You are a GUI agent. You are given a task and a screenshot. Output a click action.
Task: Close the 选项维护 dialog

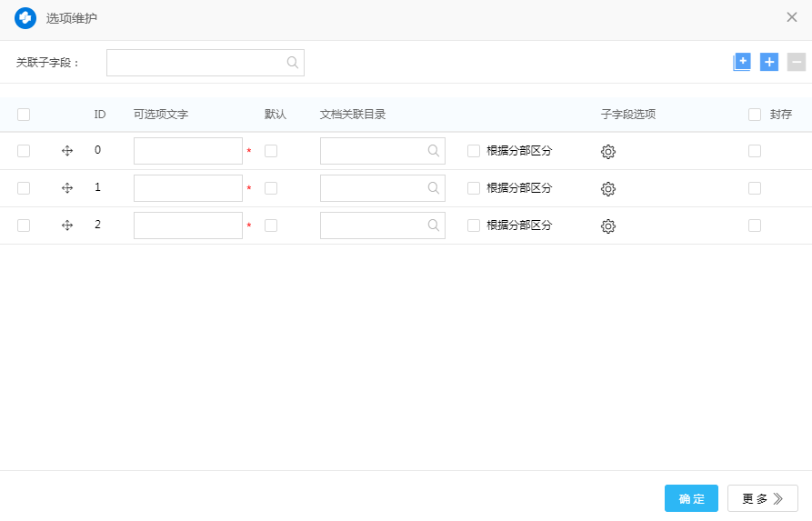792,17
